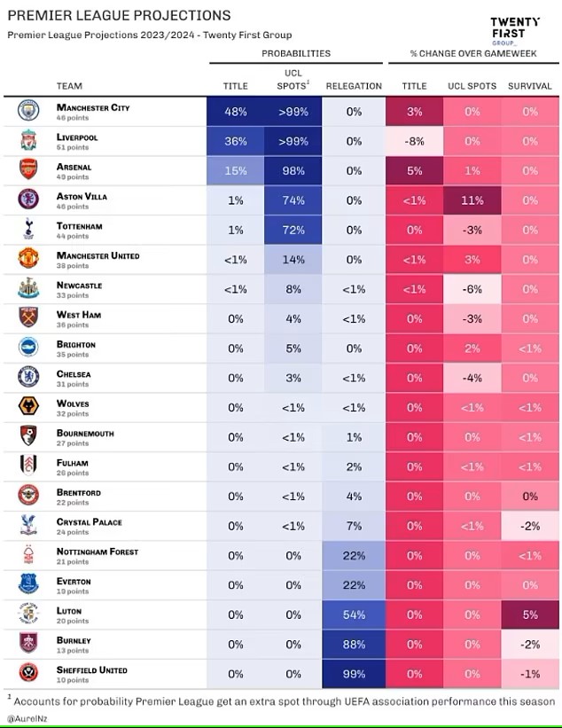This screenshot has width=562, height=728.
Task: Select the Wolves wolf-head crest
Action: pyautogui.click(x=28, y=406)
